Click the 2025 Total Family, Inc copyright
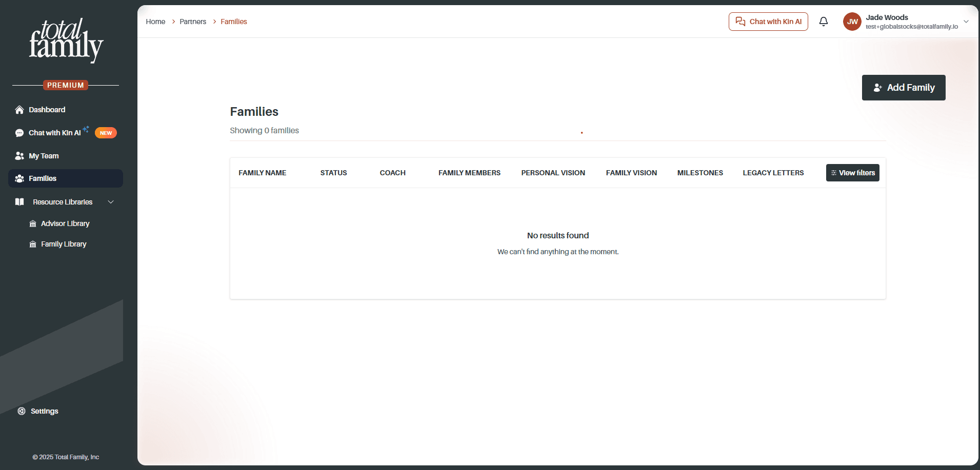The height and width of the screenshot is (470, 980). click(66, 457)
